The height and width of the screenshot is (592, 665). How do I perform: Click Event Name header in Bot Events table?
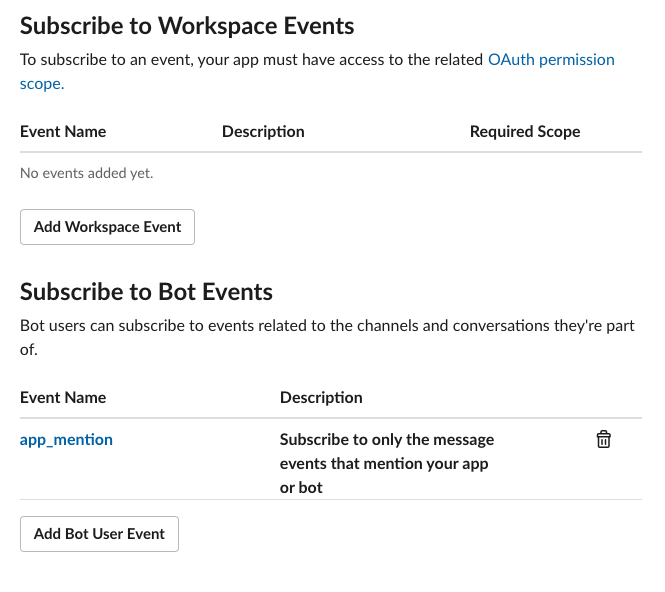tap(63, 398)
